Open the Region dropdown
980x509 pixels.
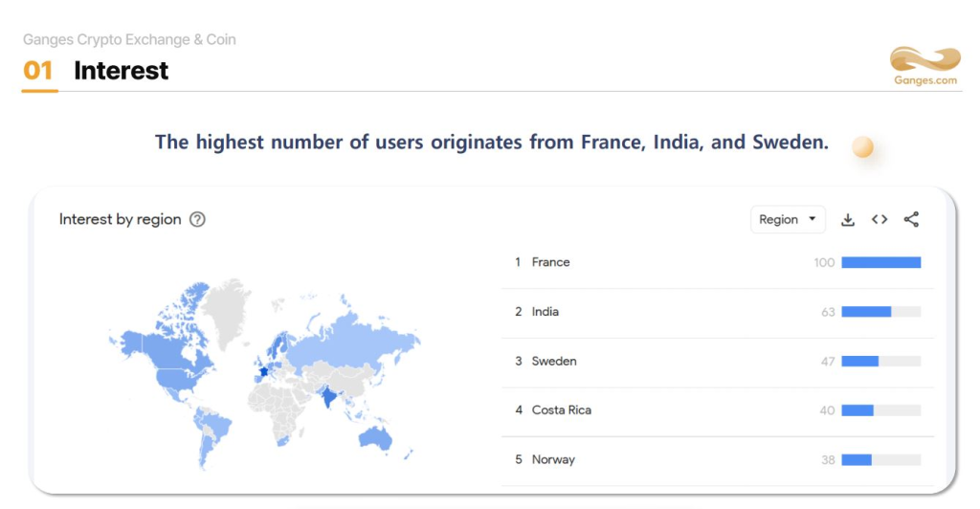point(787,220)
